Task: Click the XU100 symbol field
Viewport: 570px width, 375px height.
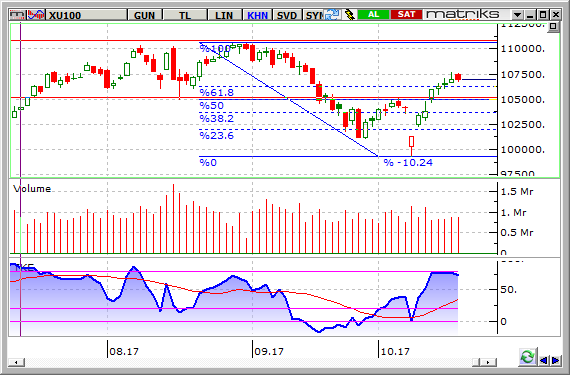Action: 87,15
